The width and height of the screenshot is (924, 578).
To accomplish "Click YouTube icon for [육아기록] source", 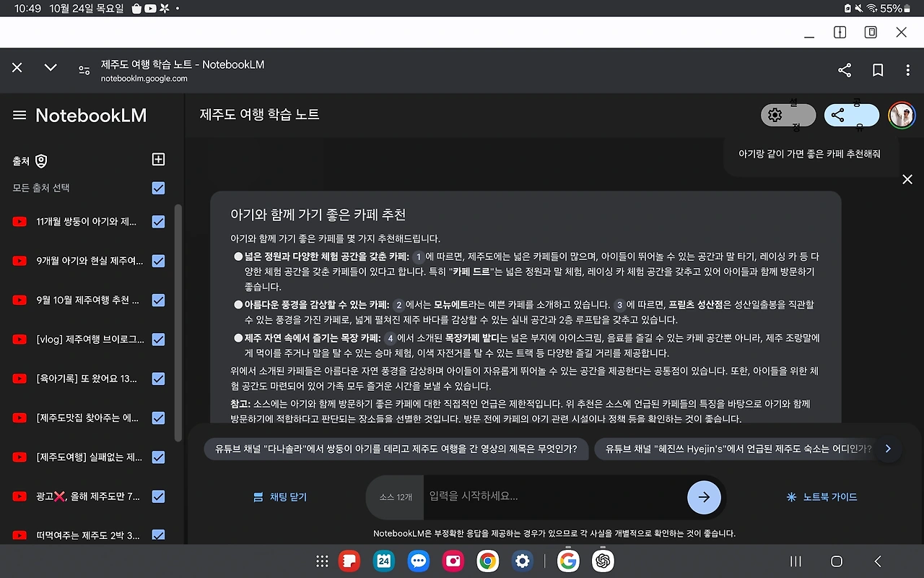I will pyautogui.click(x=19, y=379).
